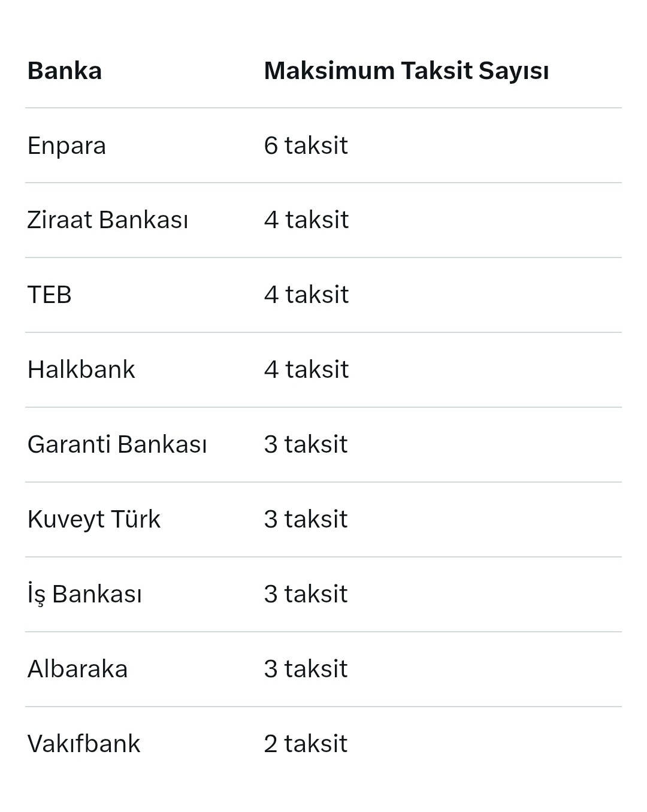The height and width of the screenshot is (812, 647).
Task: Click Kuveyt Türk's 3 taksit value
Action: 306,520
